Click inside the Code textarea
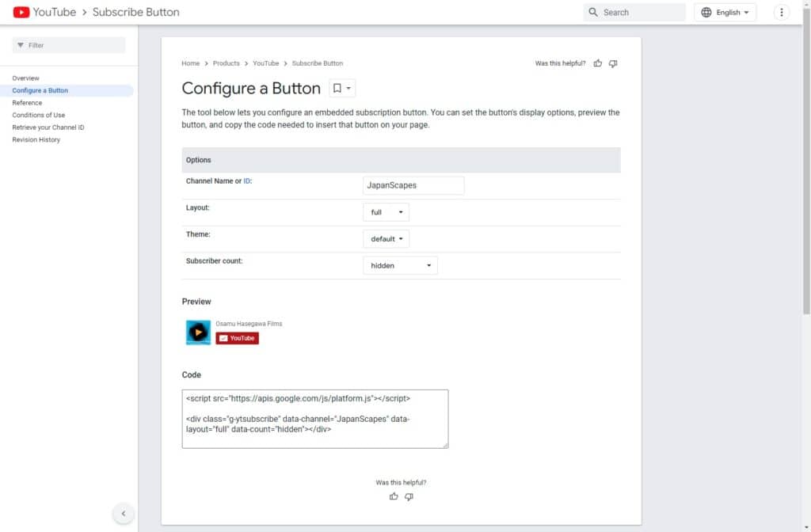Image resolution: width=811 pixels, height=532 pixels. (x=315, y=419)
